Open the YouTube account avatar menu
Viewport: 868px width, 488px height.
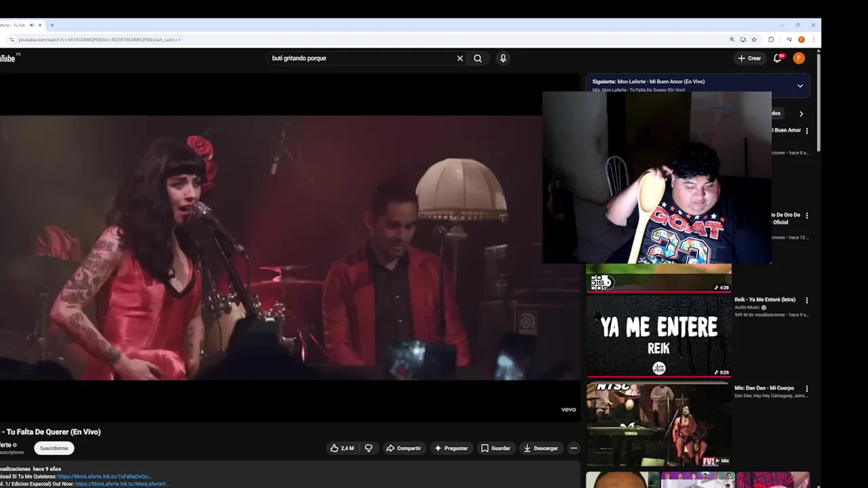click(x=799, y=58)
